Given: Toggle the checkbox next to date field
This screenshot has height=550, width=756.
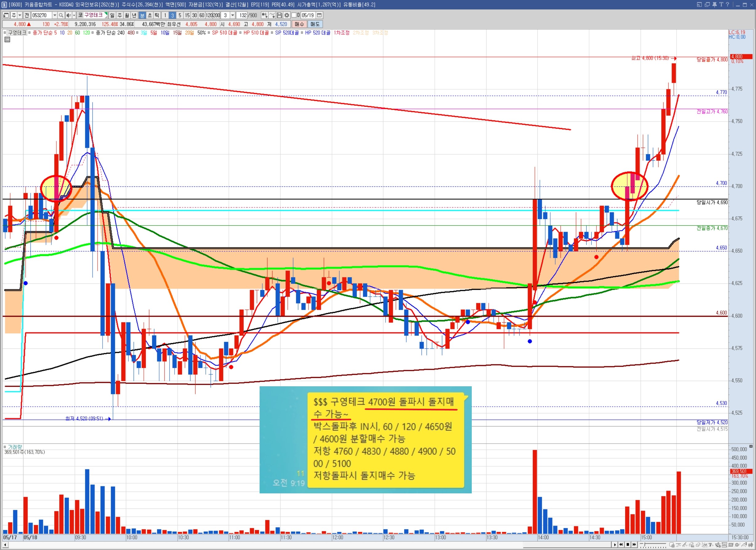Looking at the screenshot, I should pyautogui.click(x=294, y=15).
